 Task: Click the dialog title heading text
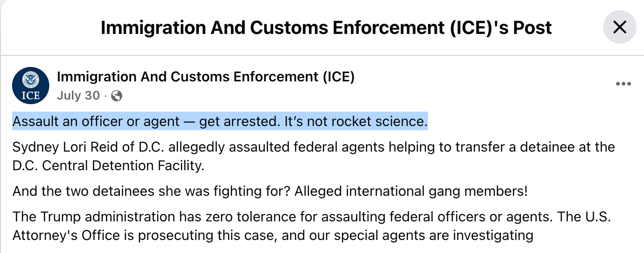(326, 28)
